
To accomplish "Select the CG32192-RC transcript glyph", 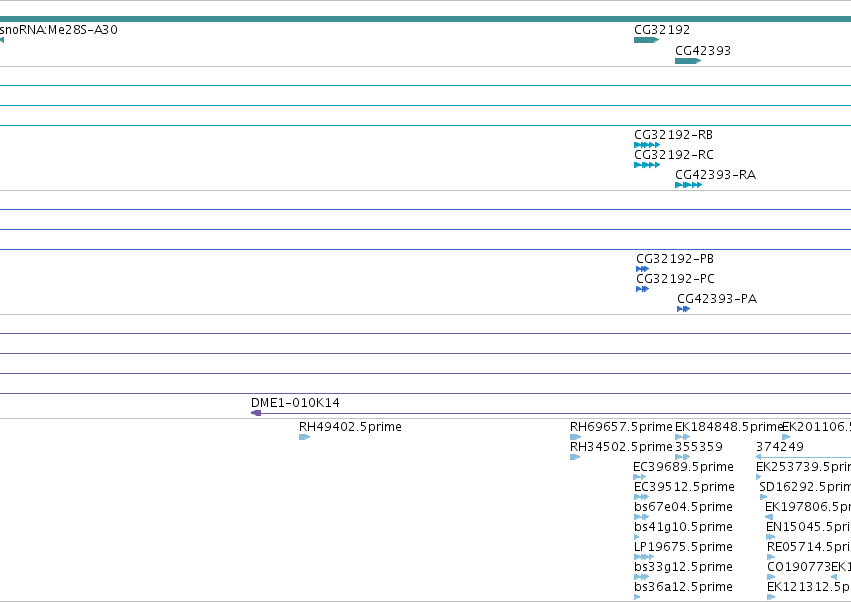I will [x=647, y=165].
